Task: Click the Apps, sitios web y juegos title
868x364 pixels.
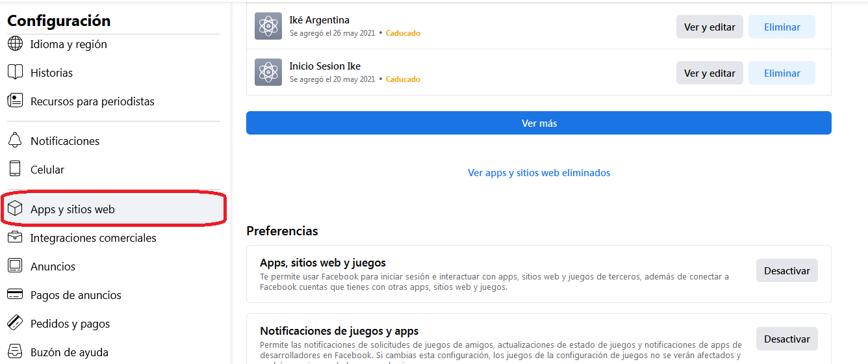Action: [x=323, y=263]
